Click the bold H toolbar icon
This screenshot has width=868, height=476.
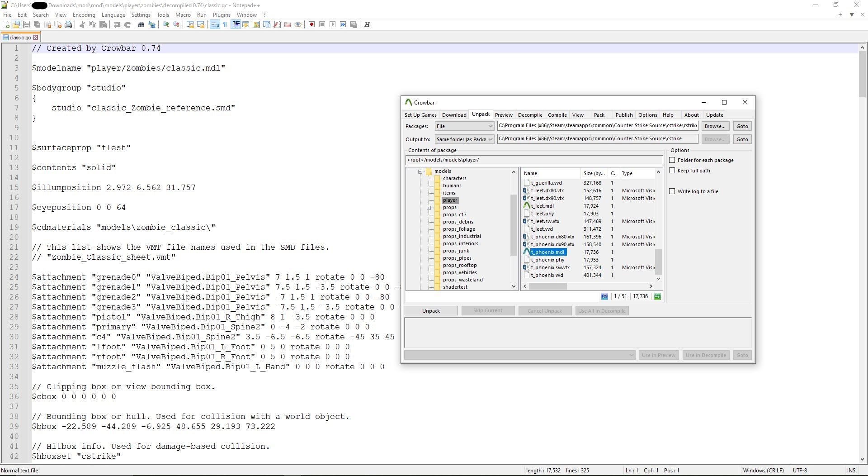click(x=367, y=24)
